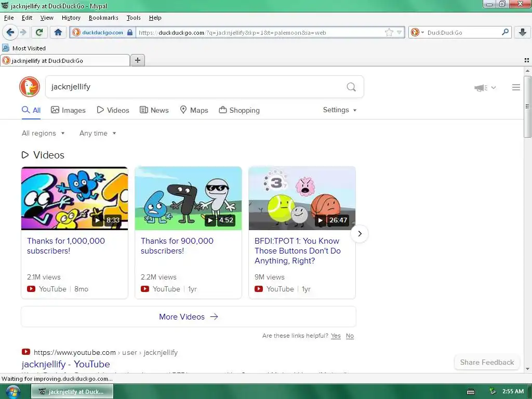Viewport: 532px width, 399px height.
Task: Open the URL history dropdown arrow
Action: pyautogui.click(x=400, y=33)
